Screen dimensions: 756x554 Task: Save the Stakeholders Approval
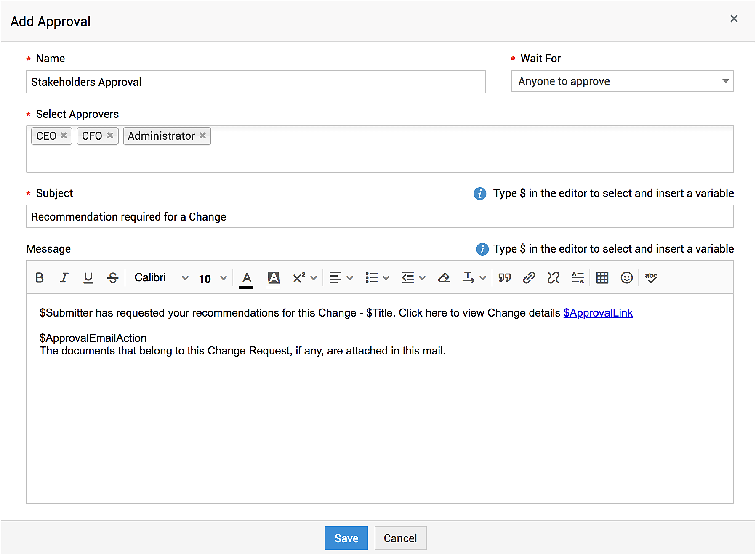point(346,538)
